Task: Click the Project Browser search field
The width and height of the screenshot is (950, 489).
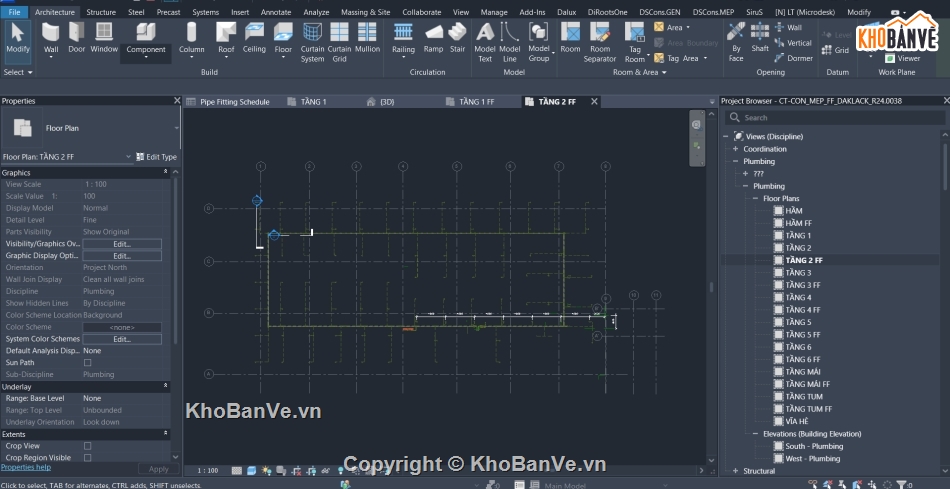Action: (x=835, y=118)
